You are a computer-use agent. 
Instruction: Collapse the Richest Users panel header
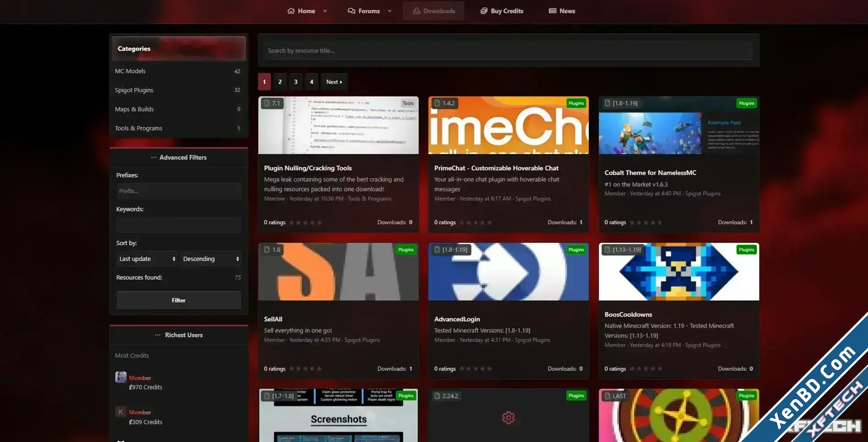[x=179, y=335]
